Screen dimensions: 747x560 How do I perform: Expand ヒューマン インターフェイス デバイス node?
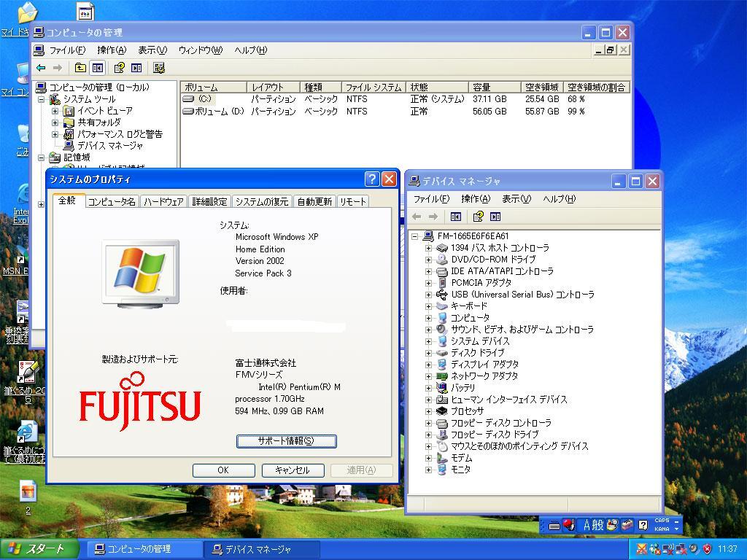coord(428,400)
